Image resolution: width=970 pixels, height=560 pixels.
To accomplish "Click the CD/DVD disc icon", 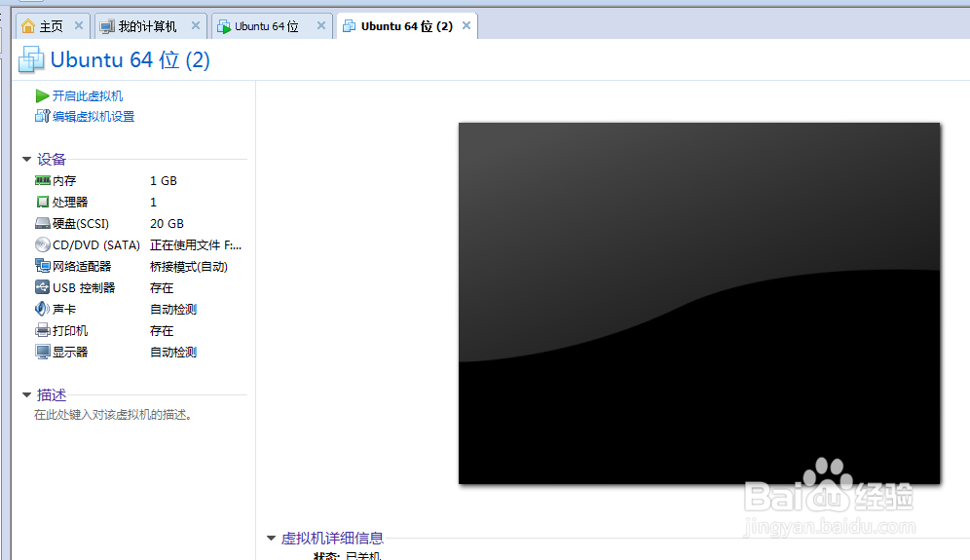I will click(42, 244).
